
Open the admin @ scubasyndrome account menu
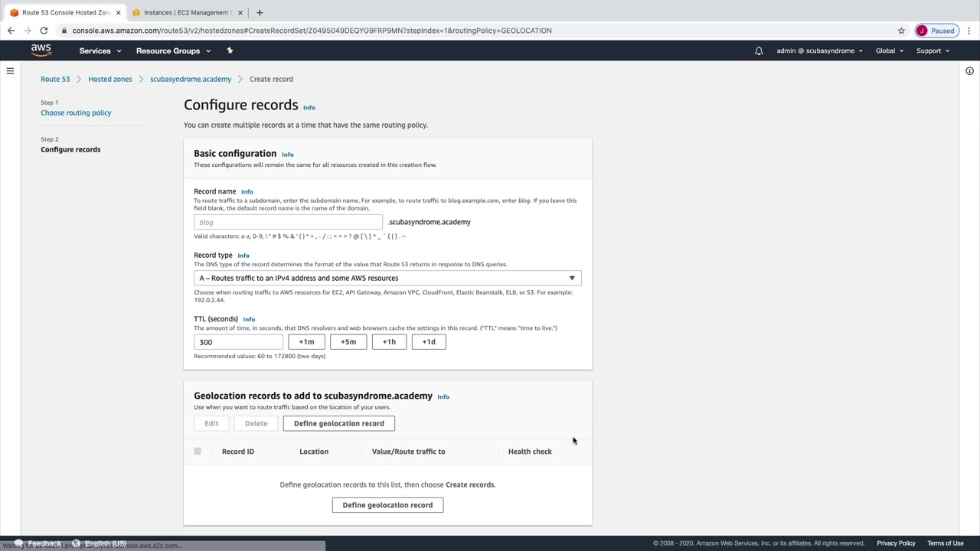tap(819, 51)
